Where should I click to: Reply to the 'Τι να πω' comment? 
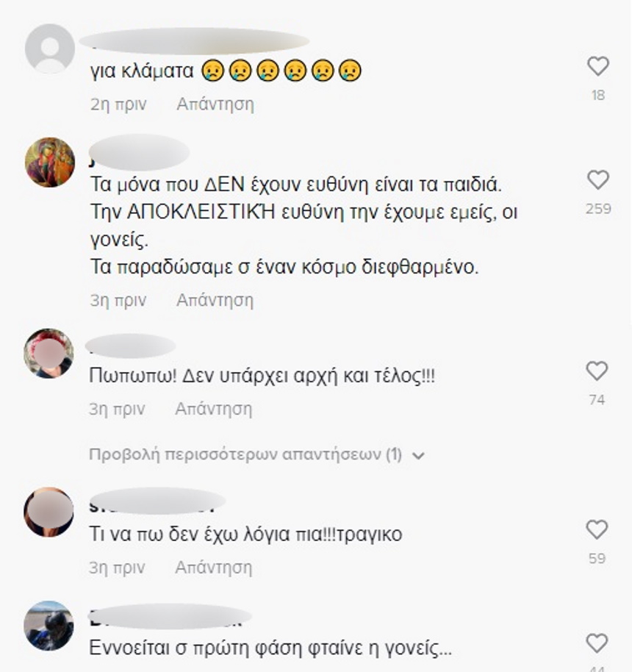214,568
